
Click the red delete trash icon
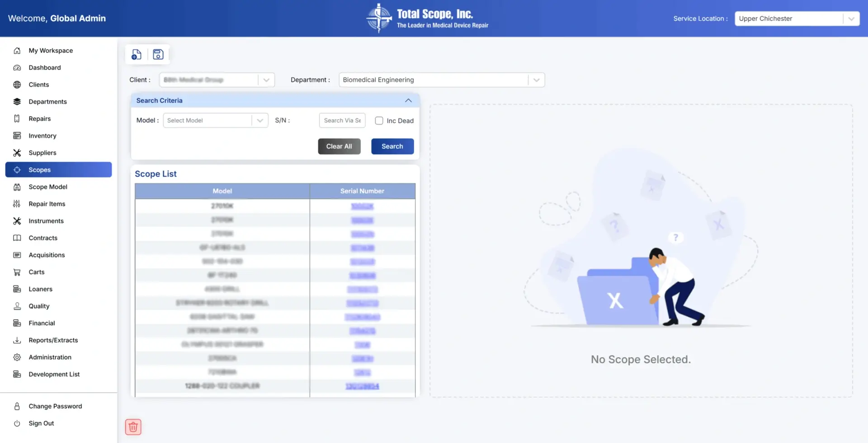click(x=133, y=426)
